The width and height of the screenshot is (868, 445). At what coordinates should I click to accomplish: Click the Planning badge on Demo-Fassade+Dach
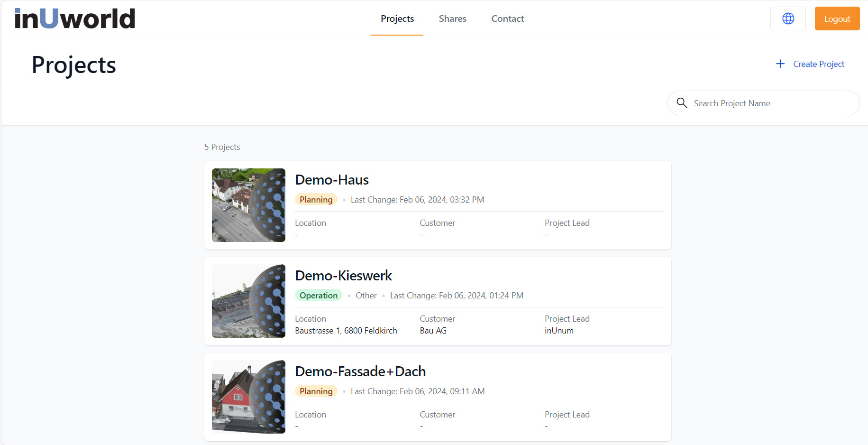tap(316, 391)
